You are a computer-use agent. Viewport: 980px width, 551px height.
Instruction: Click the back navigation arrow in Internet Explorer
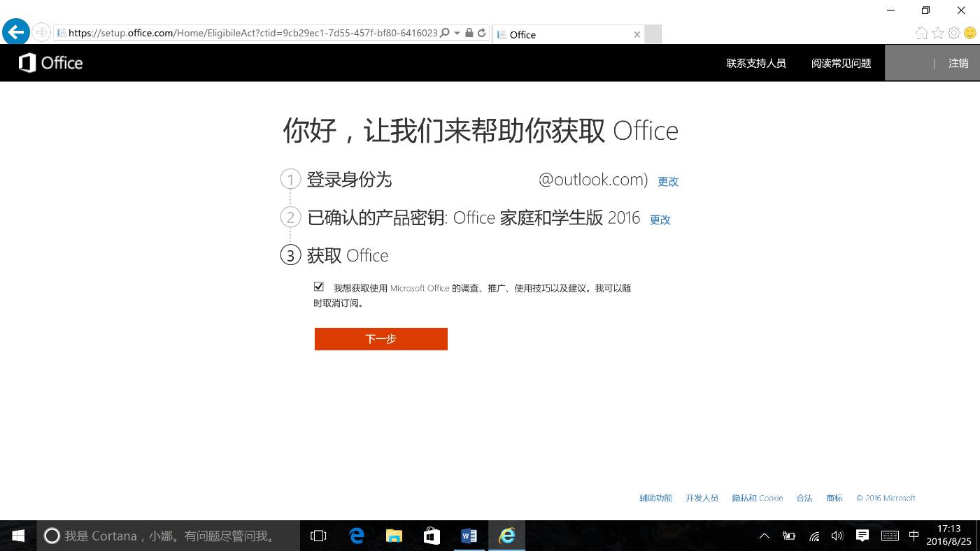click(x=15, y=31)
